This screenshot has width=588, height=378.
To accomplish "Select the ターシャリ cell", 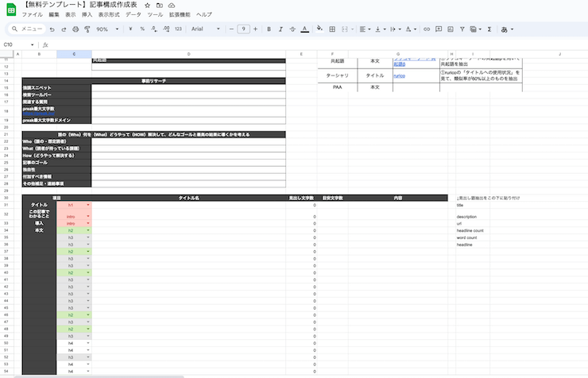I will pos(337,75).
